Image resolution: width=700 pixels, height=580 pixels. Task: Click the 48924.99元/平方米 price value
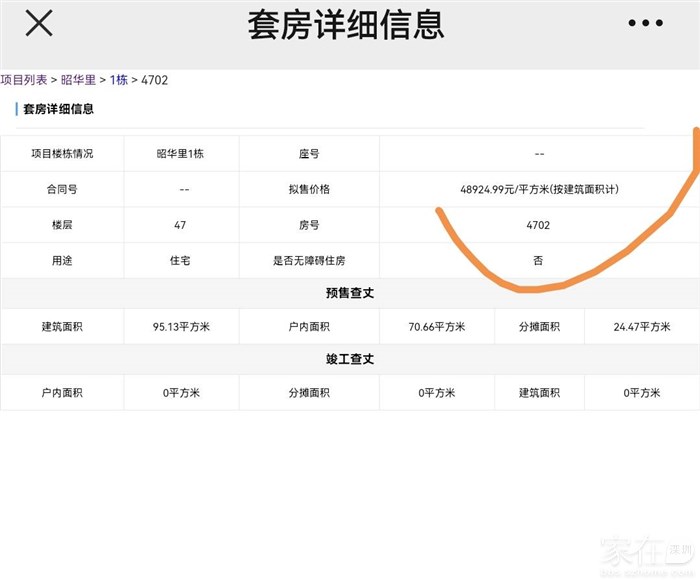pyautogui.click(x=539, y=189)
